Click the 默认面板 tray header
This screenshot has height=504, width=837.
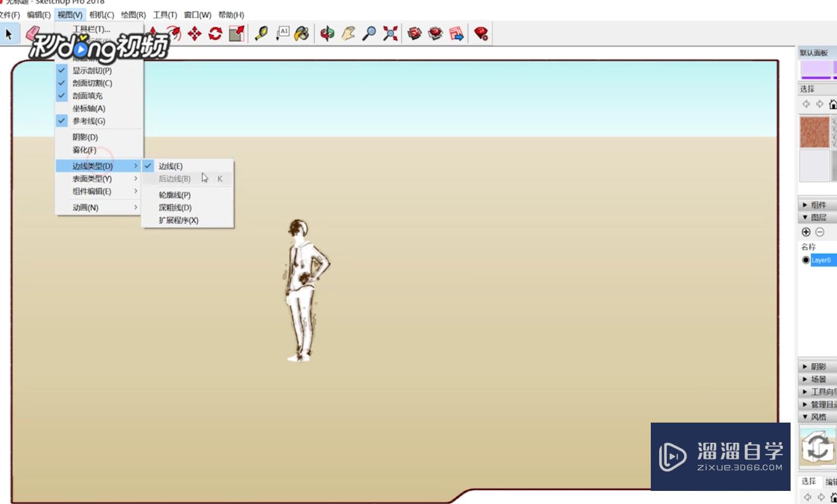pos(817,53)
